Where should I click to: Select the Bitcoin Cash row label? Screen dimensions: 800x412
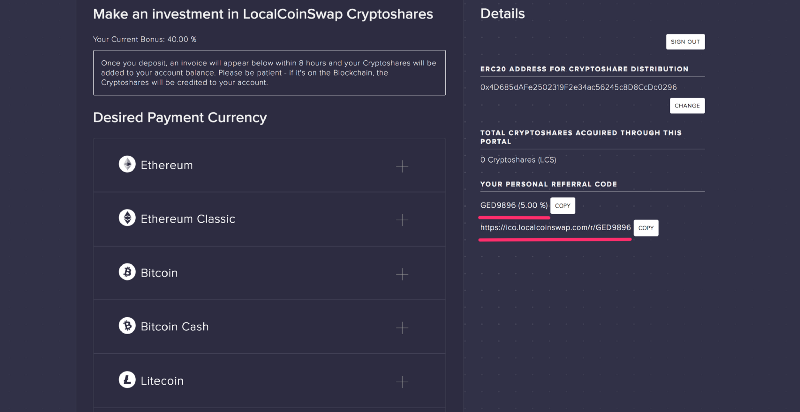(174, 327)
